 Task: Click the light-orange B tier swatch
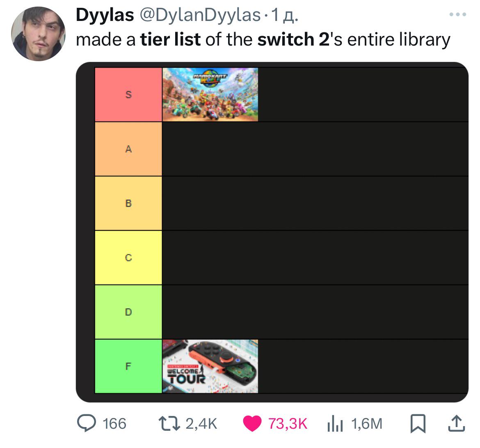tap(128, 203)
